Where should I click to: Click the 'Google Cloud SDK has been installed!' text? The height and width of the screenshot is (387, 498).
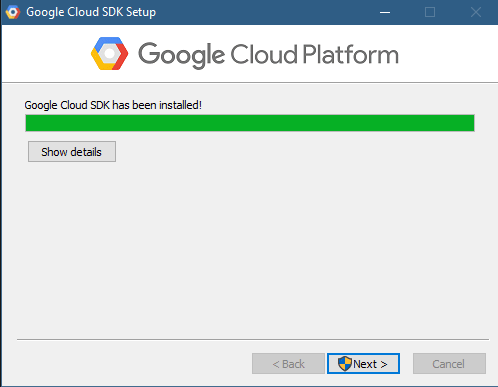[113, 105]
